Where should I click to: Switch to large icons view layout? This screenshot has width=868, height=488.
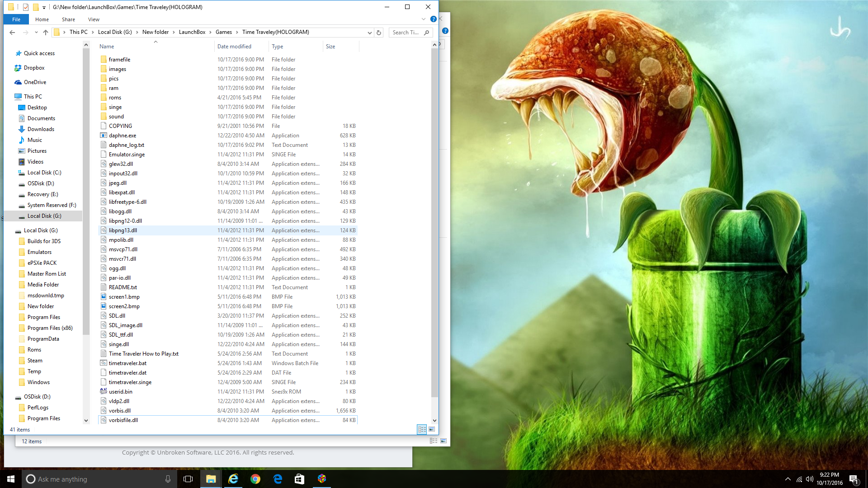[x=432, y=429]
